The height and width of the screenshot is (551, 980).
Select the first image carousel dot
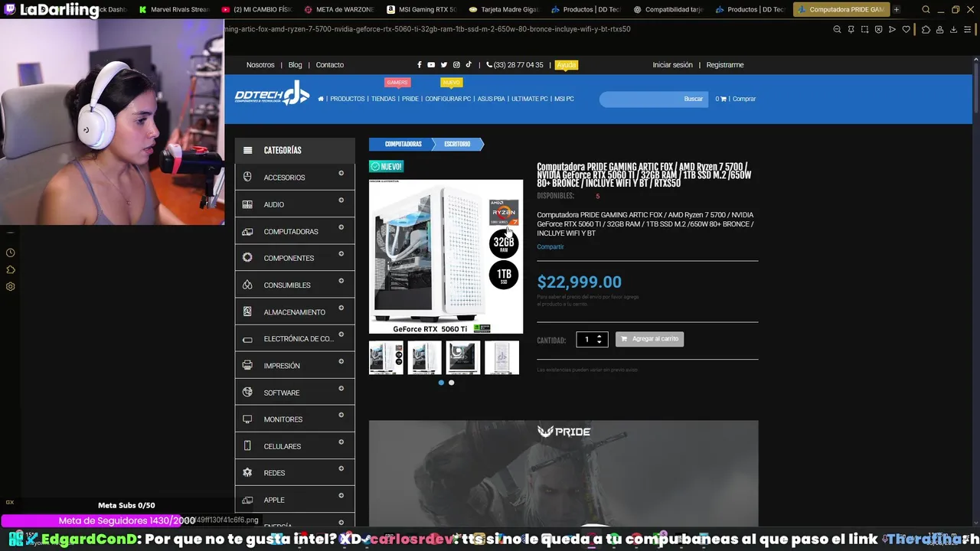441,383
